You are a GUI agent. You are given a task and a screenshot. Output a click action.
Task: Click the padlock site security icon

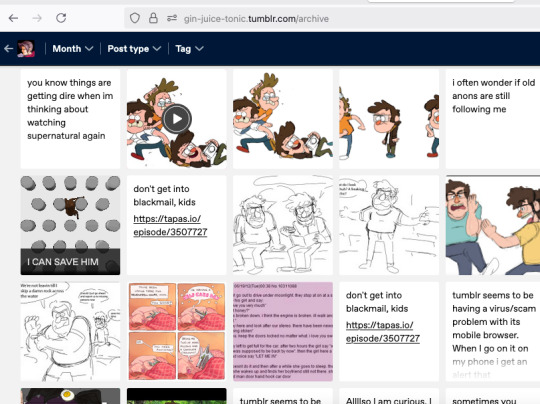153,18
